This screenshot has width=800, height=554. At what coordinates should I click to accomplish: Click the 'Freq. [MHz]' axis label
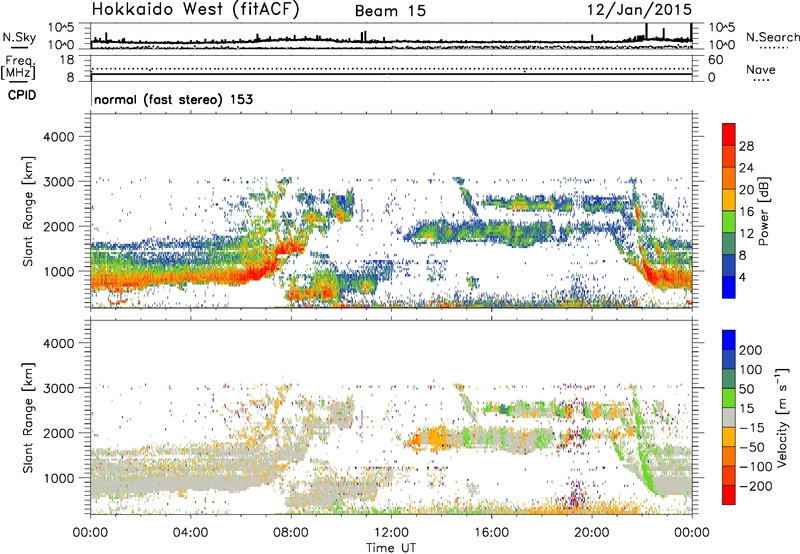click(x=19, y=67)
